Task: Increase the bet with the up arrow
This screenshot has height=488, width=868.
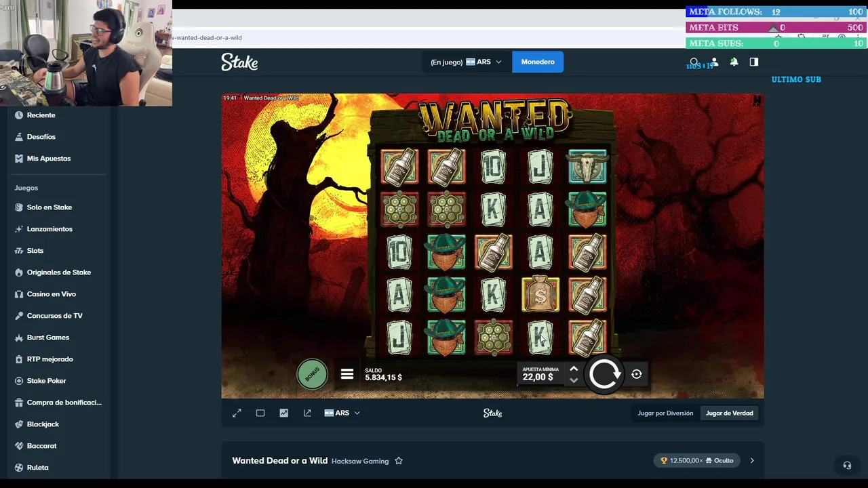Action: pyautogui.click(x=574, y=369)
